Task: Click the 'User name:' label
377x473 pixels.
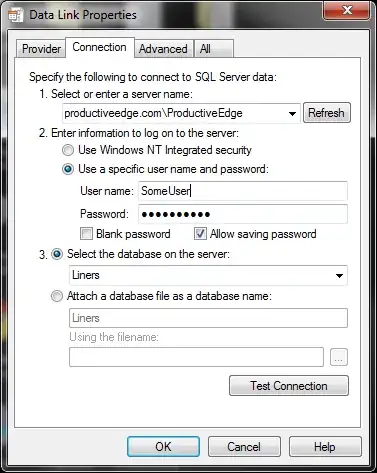Action: pyautogui.click(x=107, y=191)
